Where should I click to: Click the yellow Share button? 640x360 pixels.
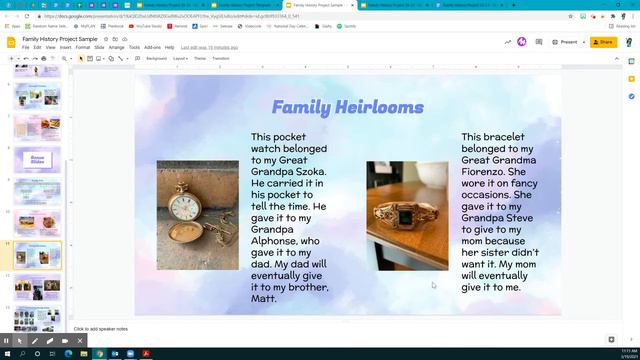(603, 42)
